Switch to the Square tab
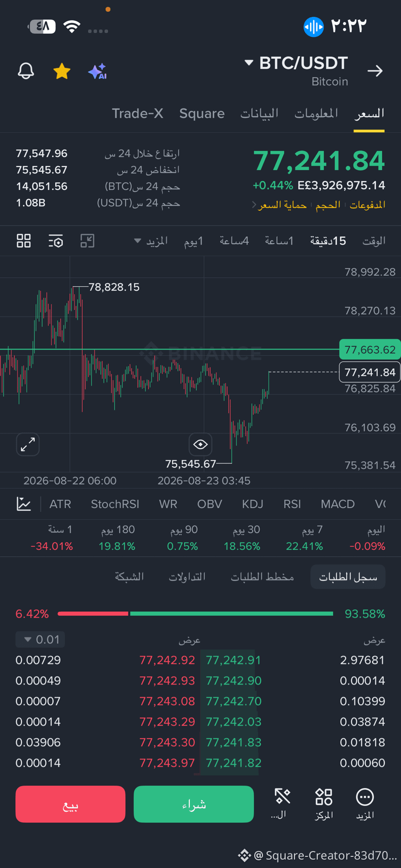 202,113
